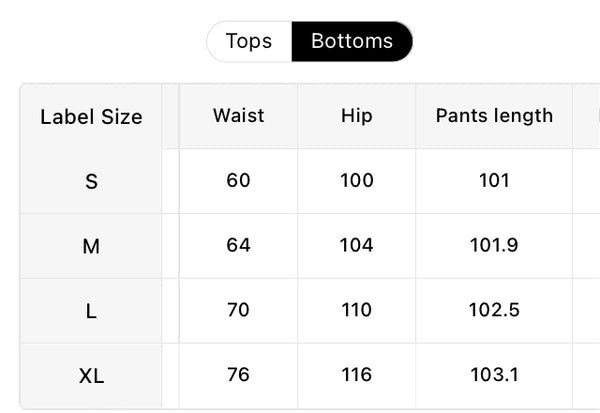Image resolution: width=600 pixels, height=413 pixels.
Task: Click the waist value 60
Action: [238, 180]
